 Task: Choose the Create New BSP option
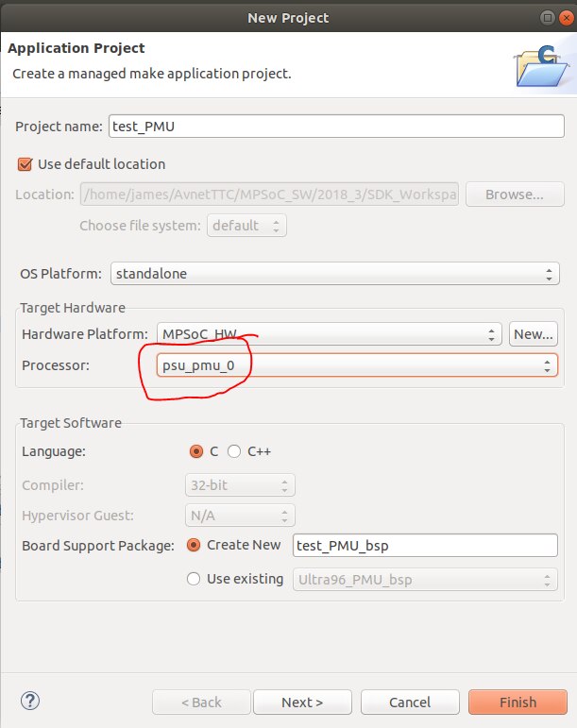[x=195, y=545]
